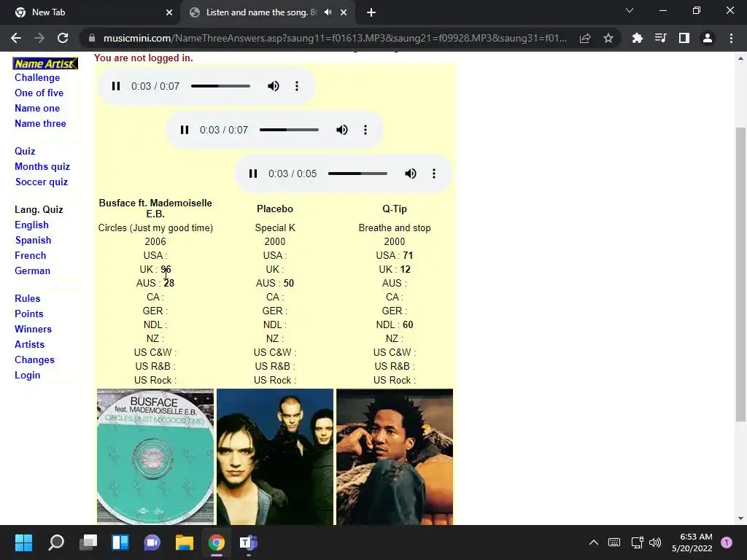The height and width of the screenshot is (560, 747).
Task: Open the tab search dropdown
Action: click(630, 10)
